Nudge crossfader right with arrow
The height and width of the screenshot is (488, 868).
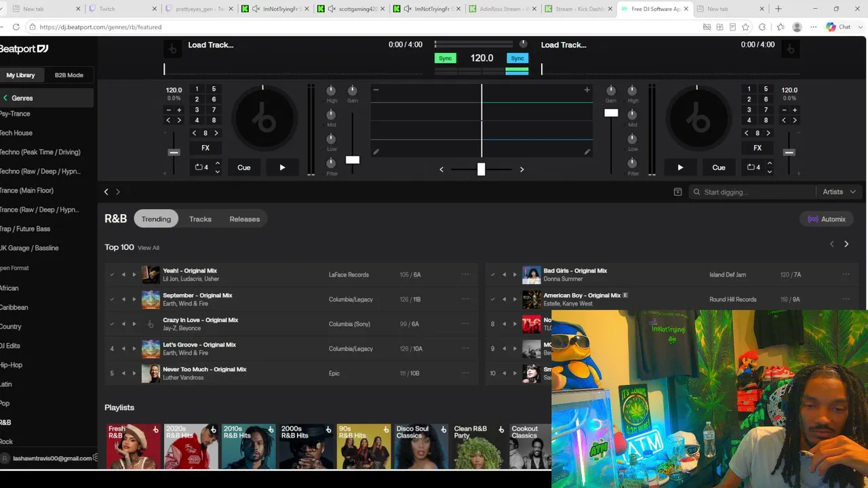click(521, 169)
